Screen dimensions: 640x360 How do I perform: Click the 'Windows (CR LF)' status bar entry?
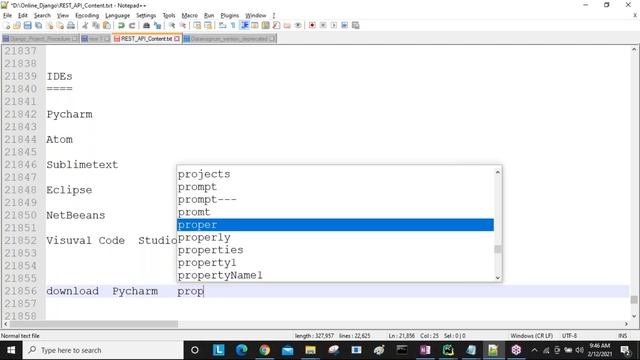coord(531,336)
